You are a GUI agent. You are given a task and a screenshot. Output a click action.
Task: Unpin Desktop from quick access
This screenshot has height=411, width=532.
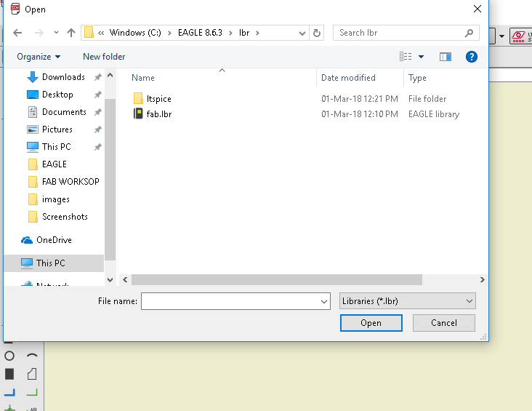[x=97, y=95]
